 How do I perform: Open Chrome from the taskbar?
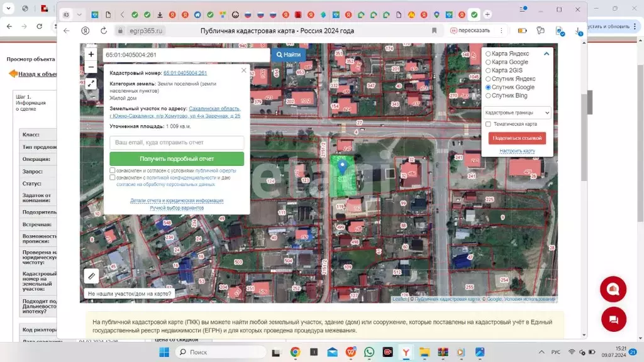(295, 352)
